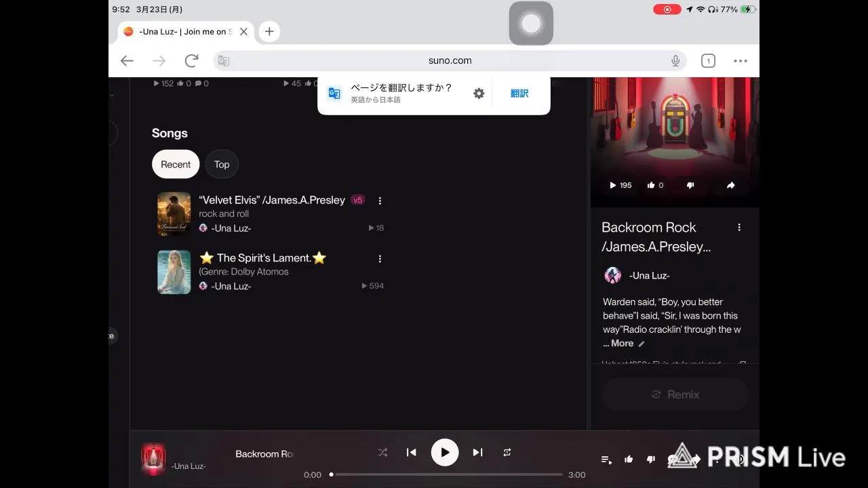Viewport: 868px width, 488px height.
Task: Open -Una Luz- profile under Spirit's Lament
Action: click(231, 286)
